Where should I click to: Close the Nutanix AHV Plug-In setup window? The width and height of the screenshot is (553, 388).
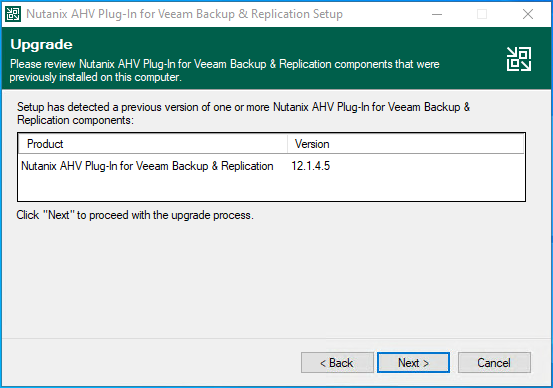528,14
